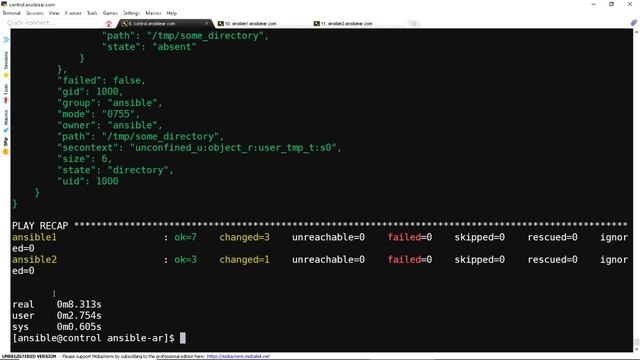Expand the sidebar with double-arrow icon
640x360 pixels.
tap(6, 40)
